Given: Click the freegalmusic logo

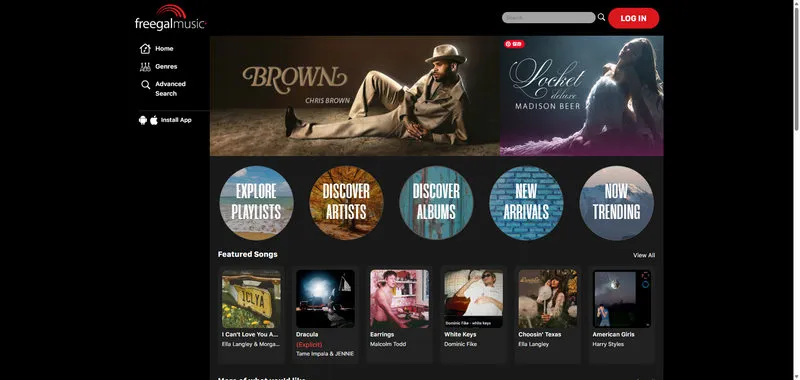Looking at the screenshot, I should pyautogui.click(x=170, y=18).
